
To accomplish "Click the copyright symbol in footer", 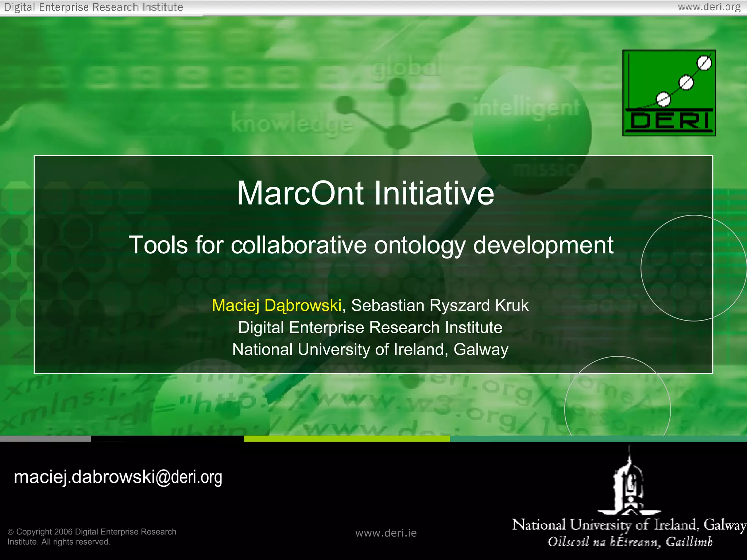I will (x=11, y=532).
